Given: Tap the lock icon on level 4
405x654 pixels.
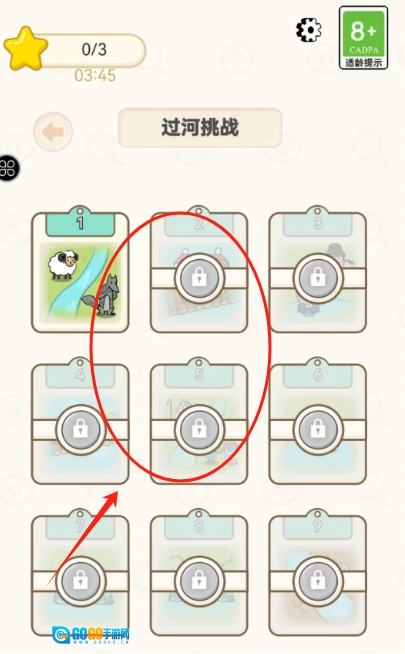Looking at the screenshot, I should click(80, 430).
